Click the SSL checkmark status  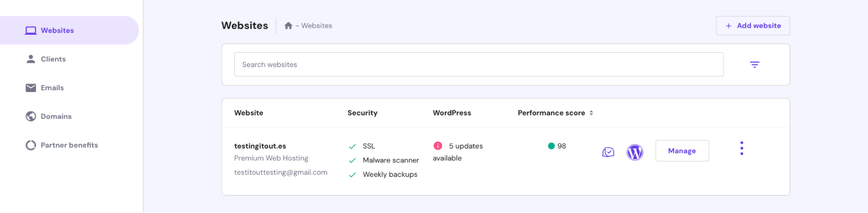[x=353, y=146]
